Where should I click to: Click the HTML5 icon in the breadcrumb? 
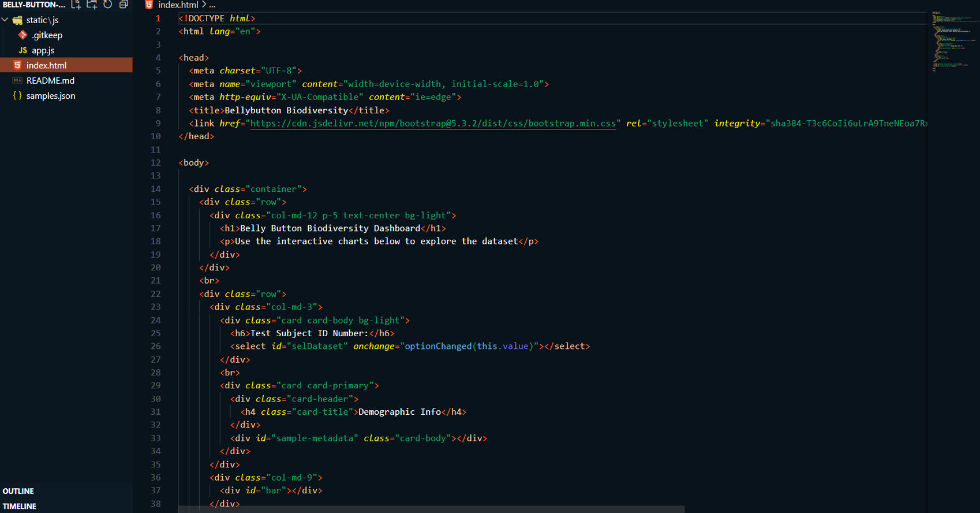click(149, 5)
